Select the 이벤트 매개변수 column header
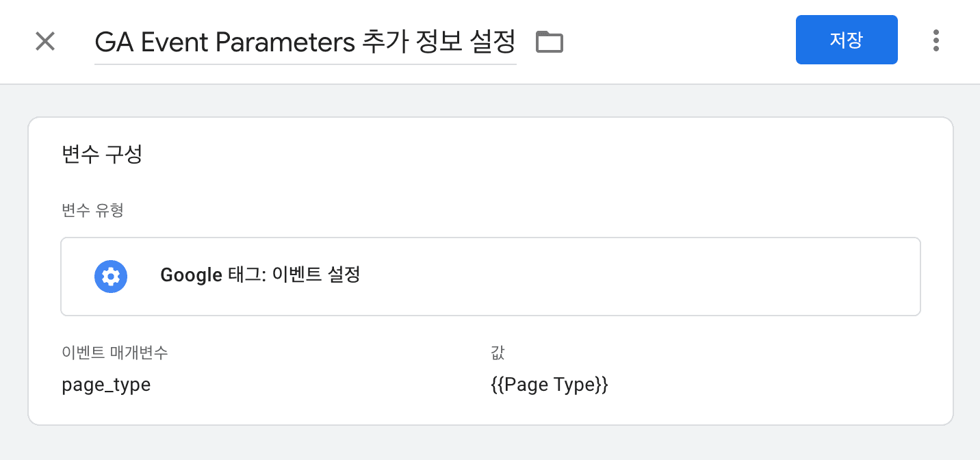 click(x=114, y=353)
